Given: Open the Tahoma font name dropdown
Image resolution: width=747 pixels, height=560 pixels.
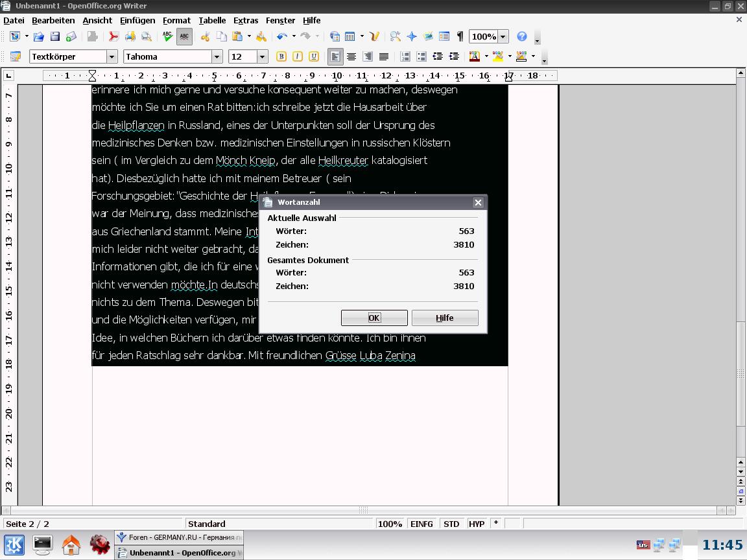Looking at the screenshot, I should pos(217,56).
